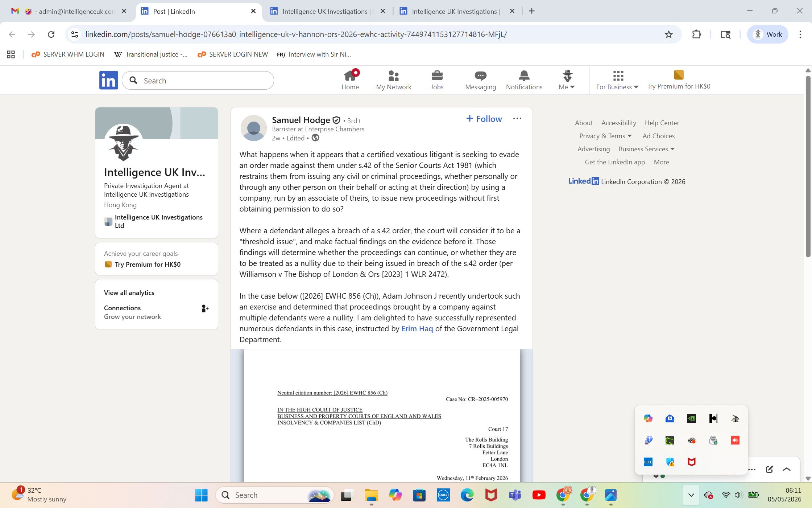
Task: Open the Notifications bell icon
Action: click(x=524, y=76)
